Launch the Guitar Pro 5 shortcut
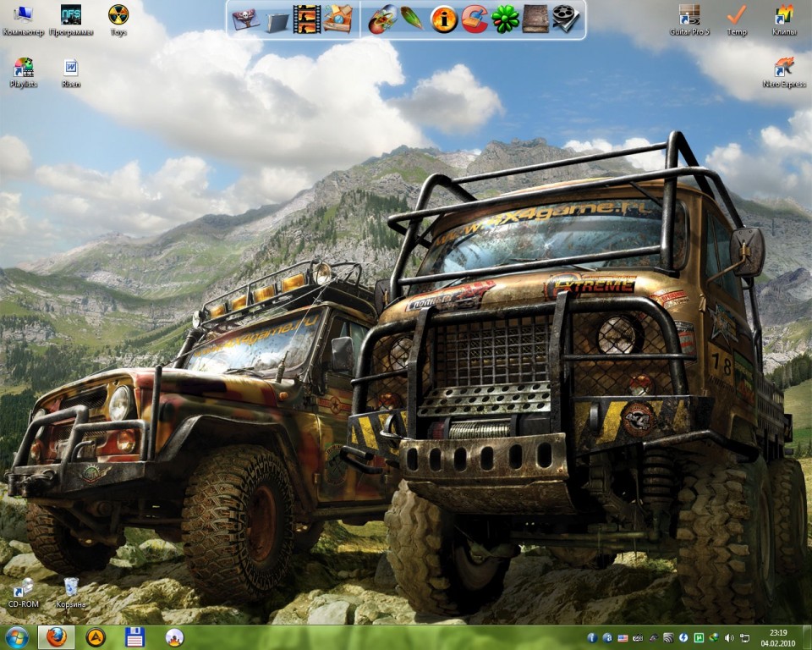 pos(689,20)
